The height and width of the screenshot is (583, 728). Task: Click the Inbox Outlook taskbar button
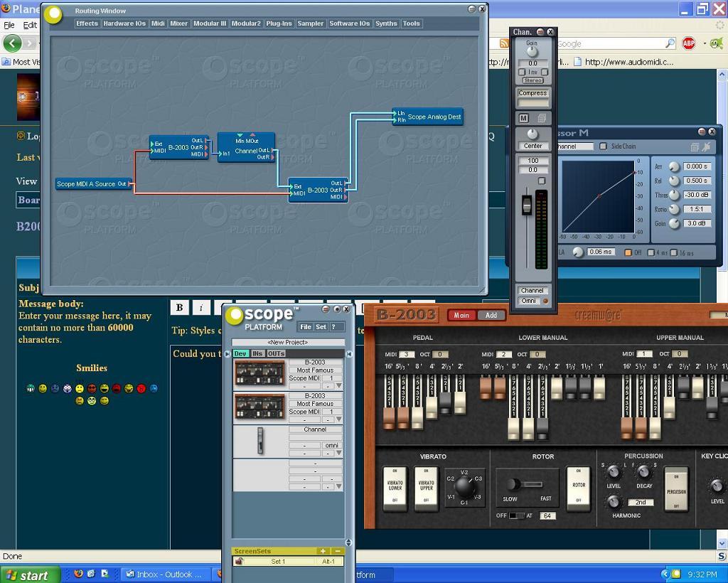pos(165,574)
